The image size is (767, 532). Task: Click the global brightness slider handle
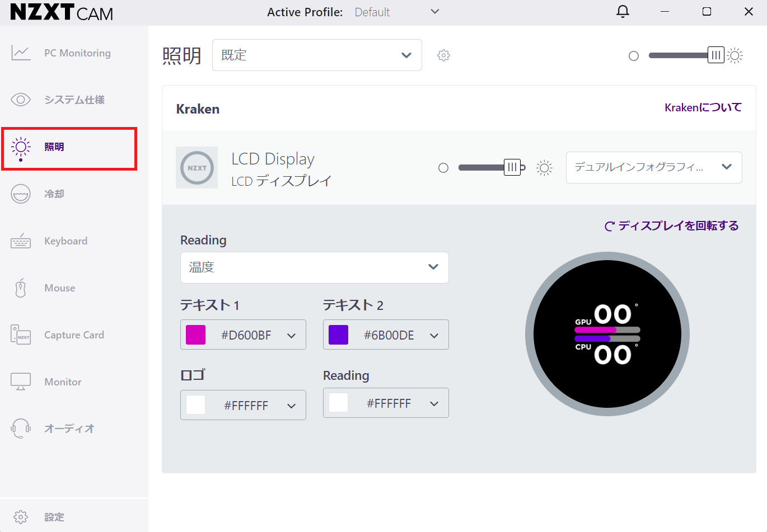pos(716,55)
